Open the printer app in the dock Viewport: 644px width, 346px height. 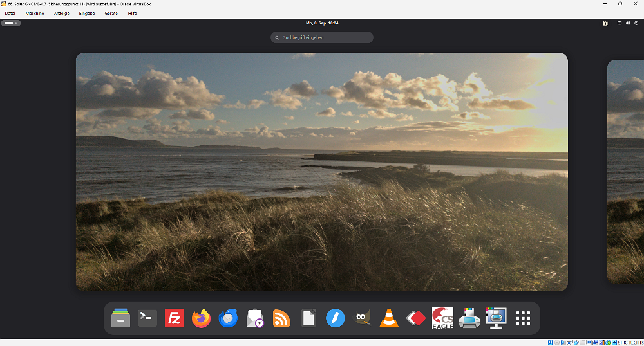click(x=469, y=318)
